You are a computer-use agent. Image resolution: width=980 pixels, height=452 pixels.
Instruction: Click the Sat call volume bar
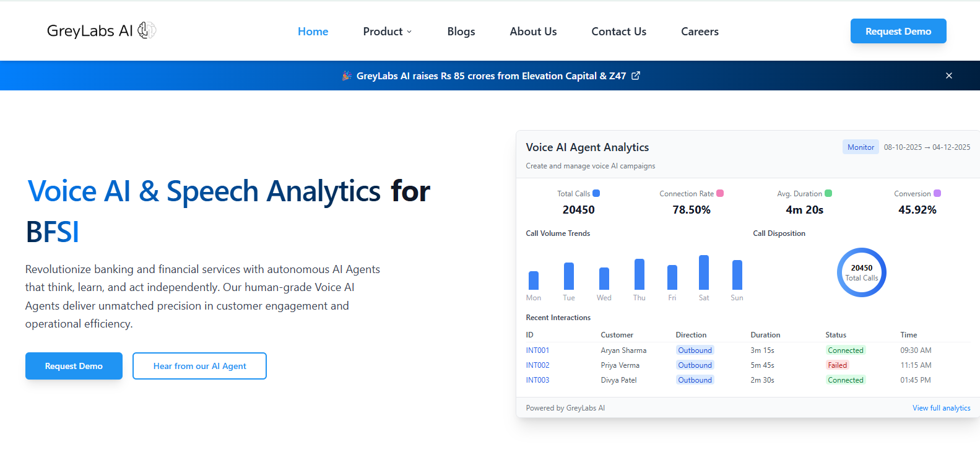pos(704,272)
